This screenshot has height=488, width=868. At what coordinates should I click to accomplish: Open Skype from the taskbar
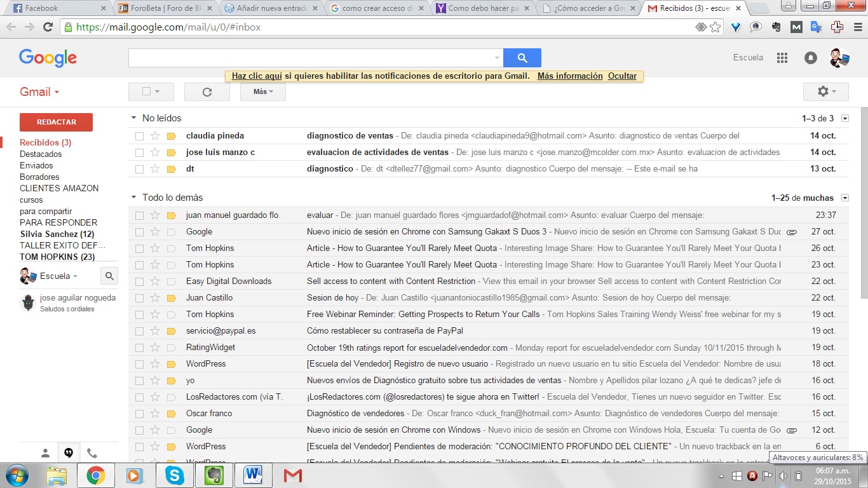coord(174,475)
